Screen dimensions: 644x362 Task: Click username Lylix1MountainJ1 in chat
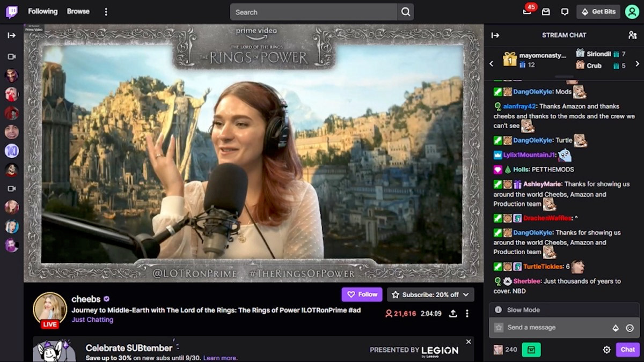(530, 155)
